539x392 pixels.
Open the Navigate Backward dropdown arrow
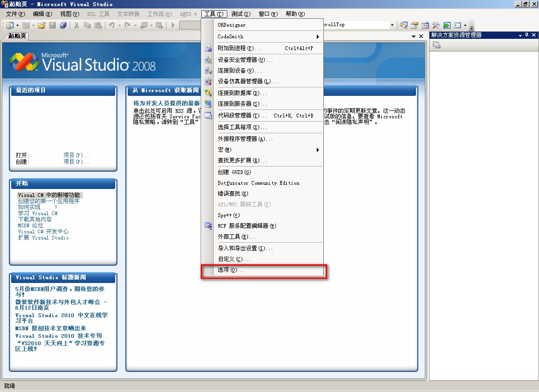(x=151, y=25)
